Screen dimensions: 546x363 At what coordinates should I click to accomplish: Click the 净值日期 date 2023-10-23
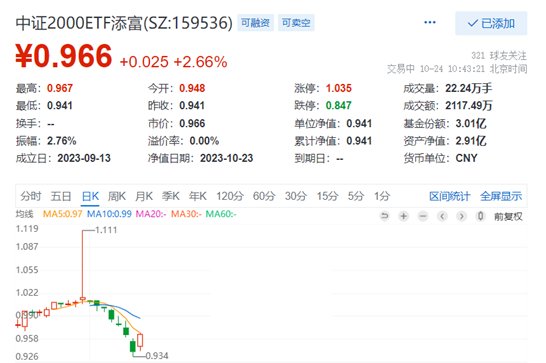[x=227, y=158]
